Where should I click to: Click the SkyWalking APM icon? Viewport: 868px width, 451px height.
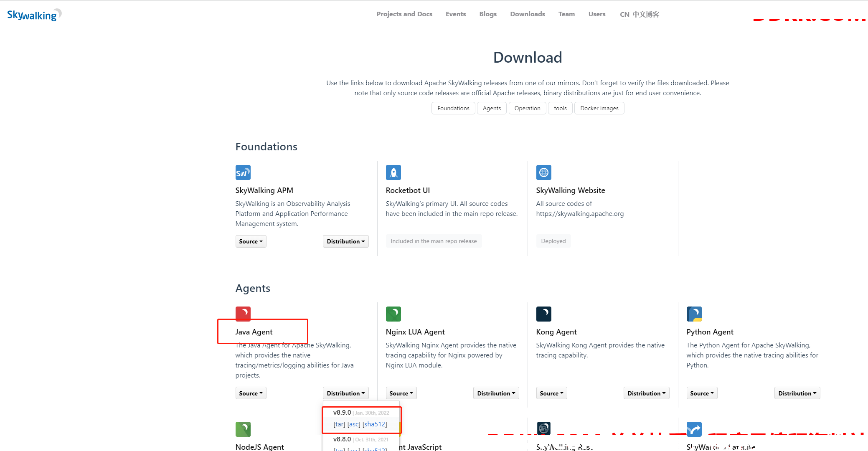[x=243, y=172]
